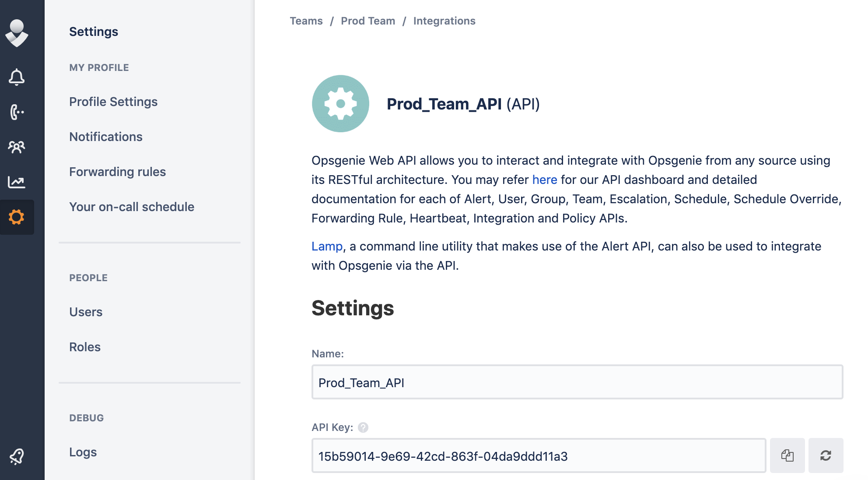Click the Settings title in side panel
This screenshot has height=480, width=868.
point(94,32)
